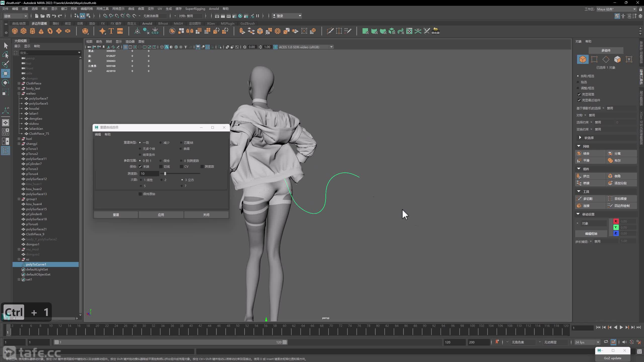
Task: Select the 曲率 rebuild type radio
Action: pyautogui.click(x=181, y=149)
